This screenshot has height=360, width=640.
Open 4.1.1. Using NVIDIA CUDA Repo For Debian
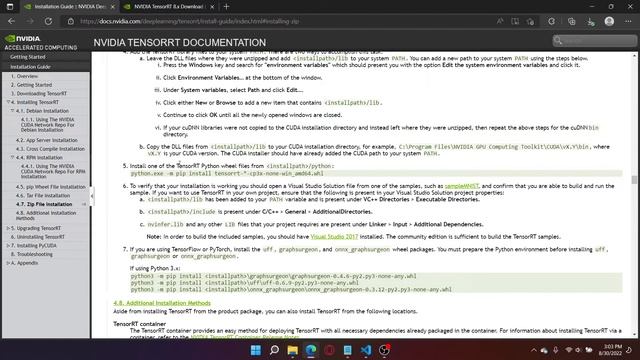click(x=48, y=124)
